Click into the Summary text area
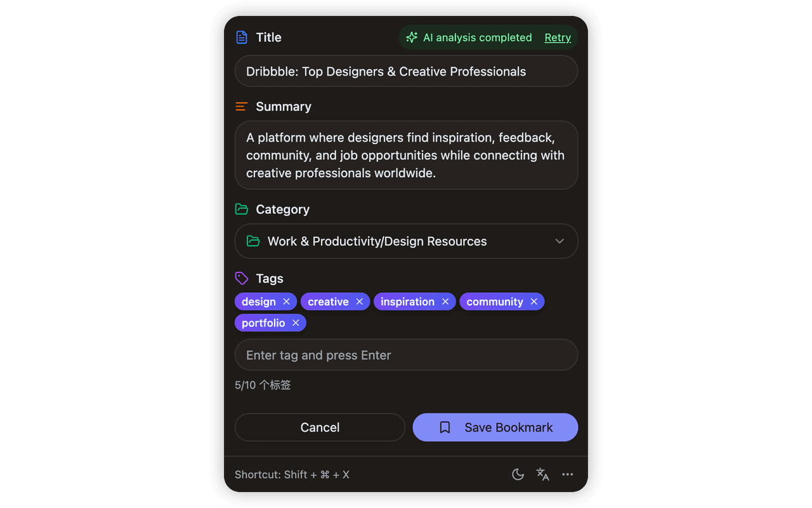812x508 pixels. point(406,155)
